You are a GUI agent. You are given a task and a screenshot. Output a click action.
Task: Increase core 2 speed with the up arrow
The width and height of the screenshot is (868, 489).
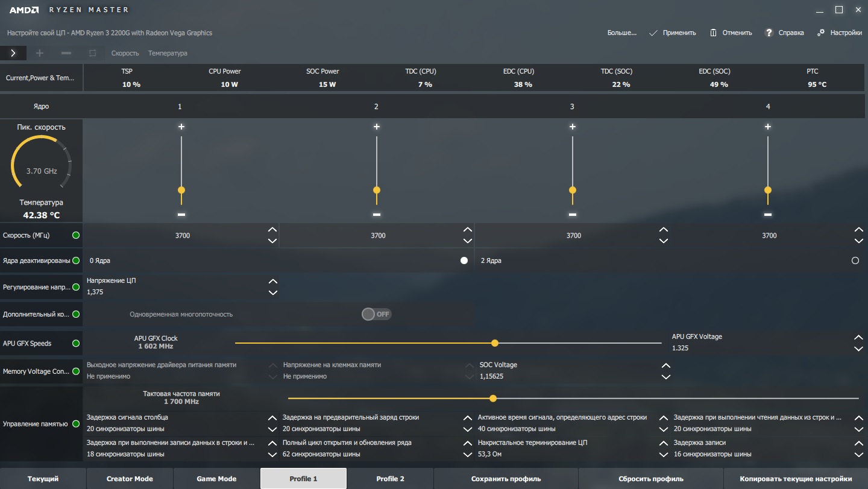(x=468, y=230)
